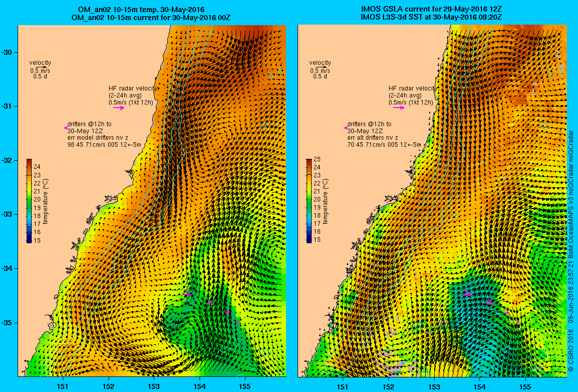Click '155' longitude label under left map
Image resolution: width=578 pixels, height=392 pixels.
245,386
